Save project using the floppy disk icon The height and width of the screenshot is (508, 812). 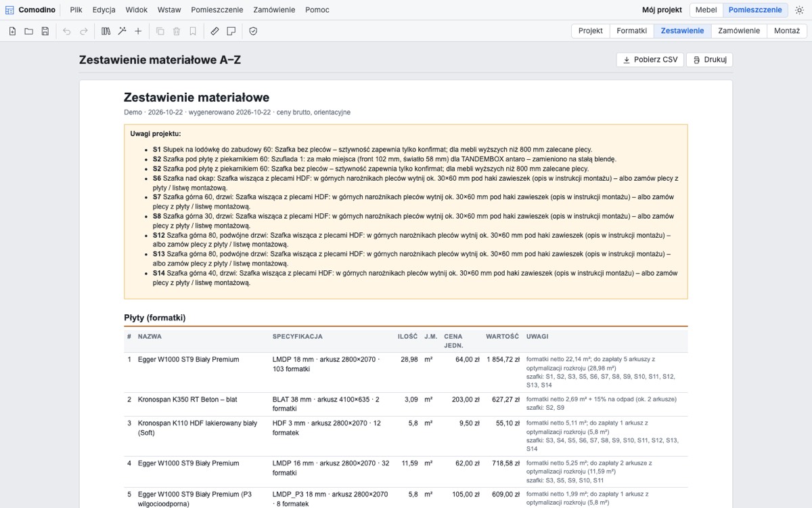[45, 31]
